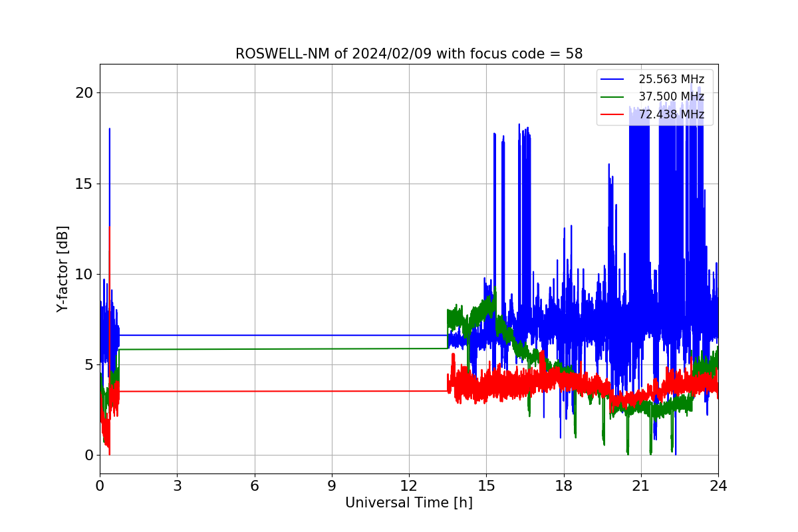The width and height of the screenshot is (798, 532).
Task: Click the x-axis tick label '12'
Action: [409, 486]
